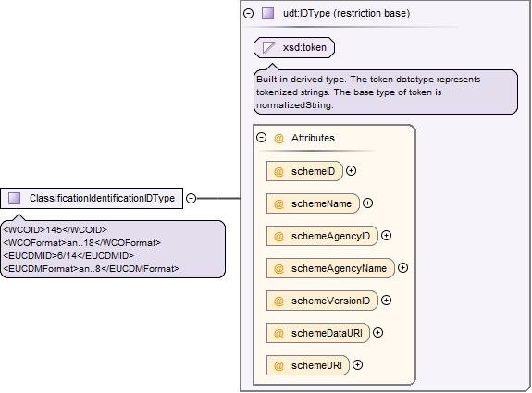Expand the schemeName attribute details
This screenshot has height=393, width=532.
368,203
